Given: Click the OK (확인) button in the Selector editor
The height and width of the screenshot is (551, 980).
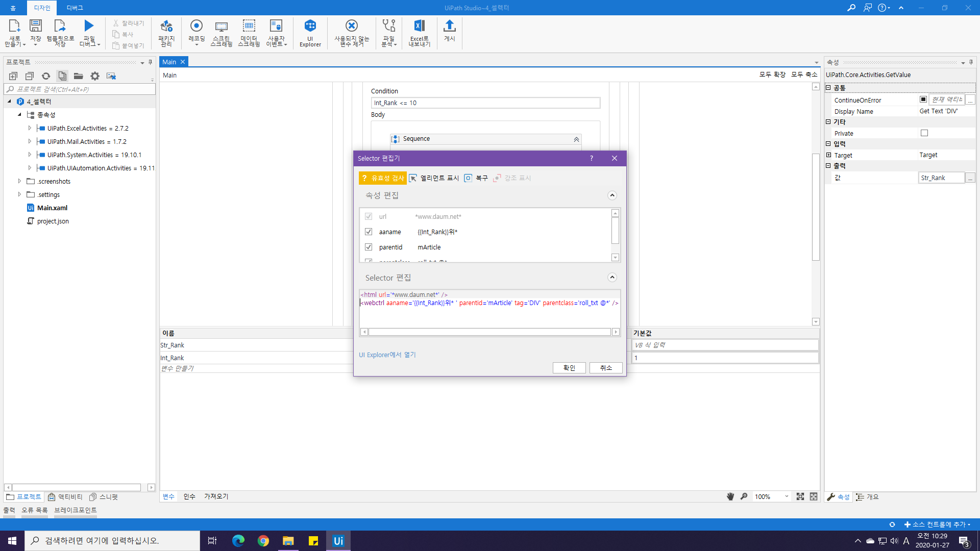Looking at the screenshot, I should pos(569,368).
